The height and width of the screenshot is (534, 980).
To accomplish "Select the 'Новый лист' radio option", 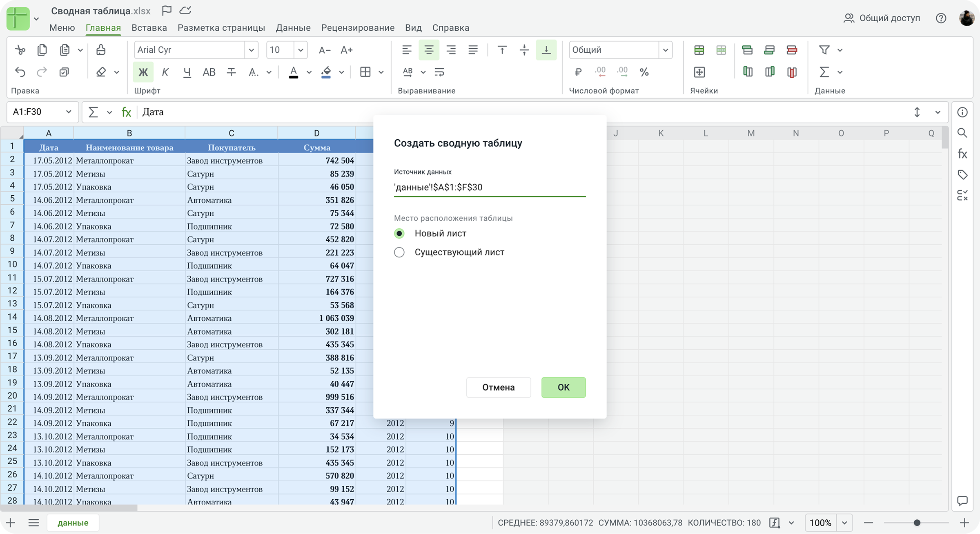I will click(399, 233).
